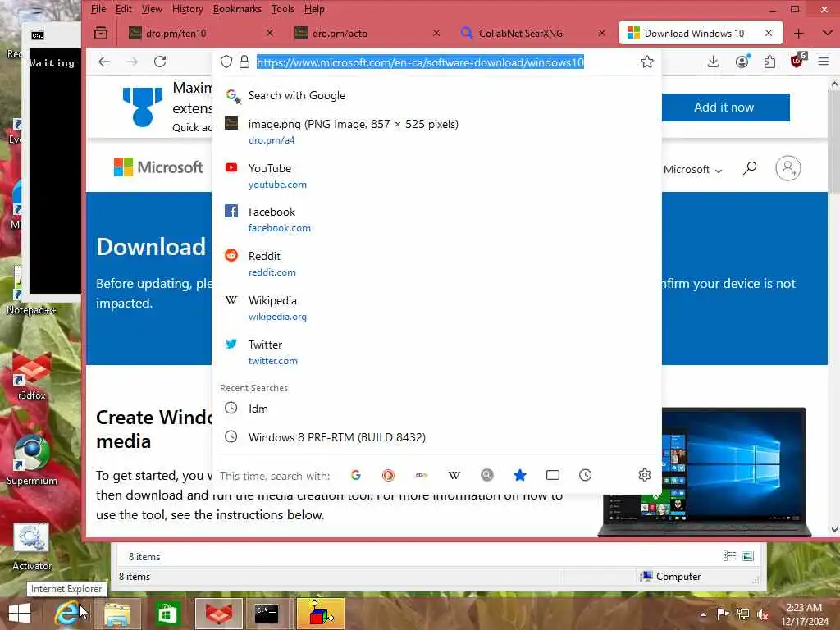Image resolution: width=840 pixels, height=630 pixels.
Task: Go back to the previous page
Action: click(x=104, y=62)
